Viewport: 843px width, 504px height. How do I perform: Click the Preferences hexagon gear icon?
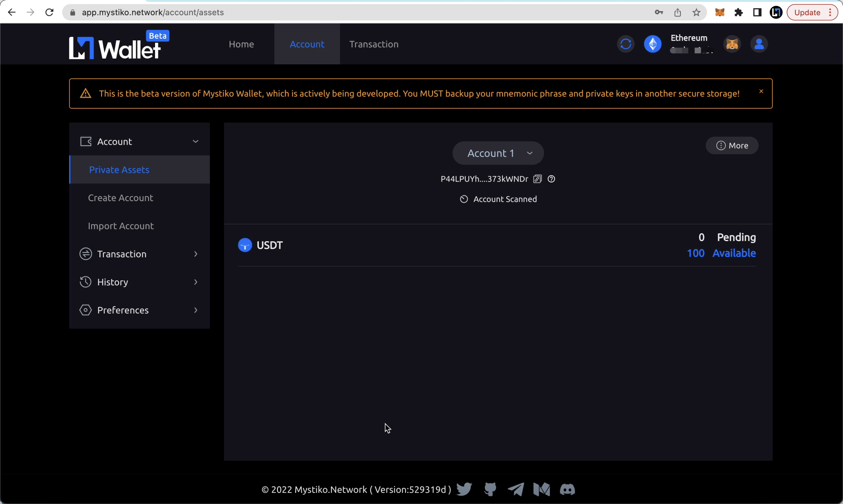tap(86, 310)
